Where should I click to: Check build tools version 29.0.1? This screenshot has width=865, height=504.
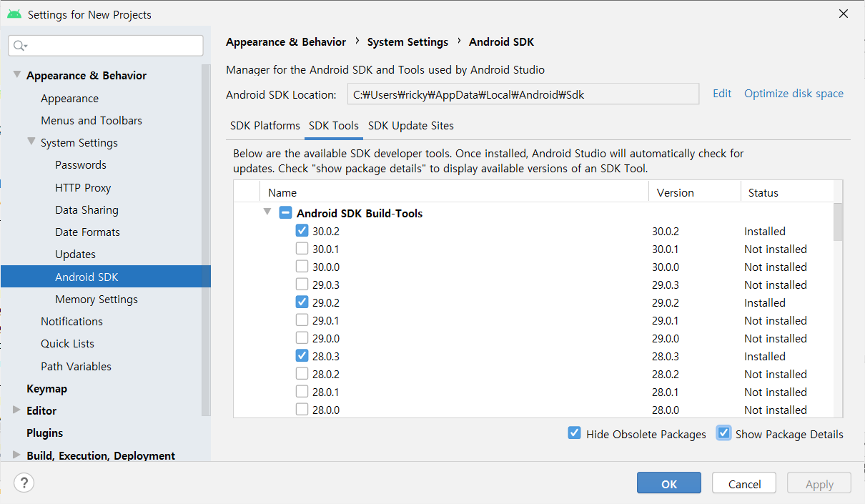(302, 320)
